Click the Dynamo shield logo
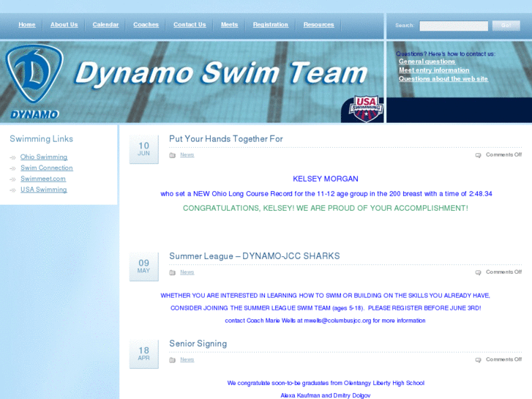532x399 pixels. pos(34,74)
